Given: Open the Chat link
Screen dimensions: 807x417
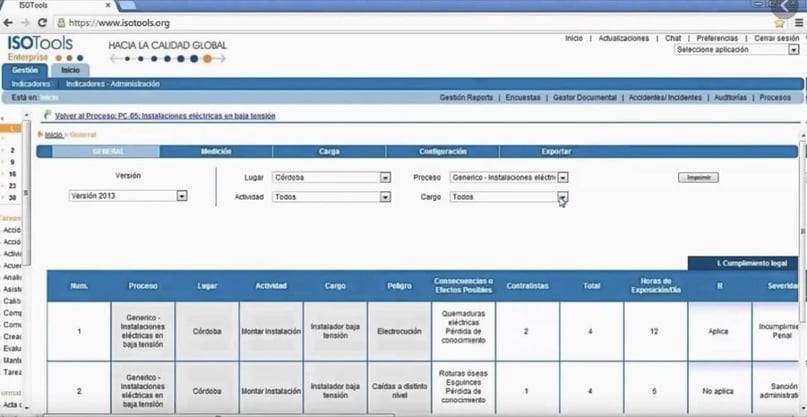Looking at the screenshot, I should pos(673,39).
